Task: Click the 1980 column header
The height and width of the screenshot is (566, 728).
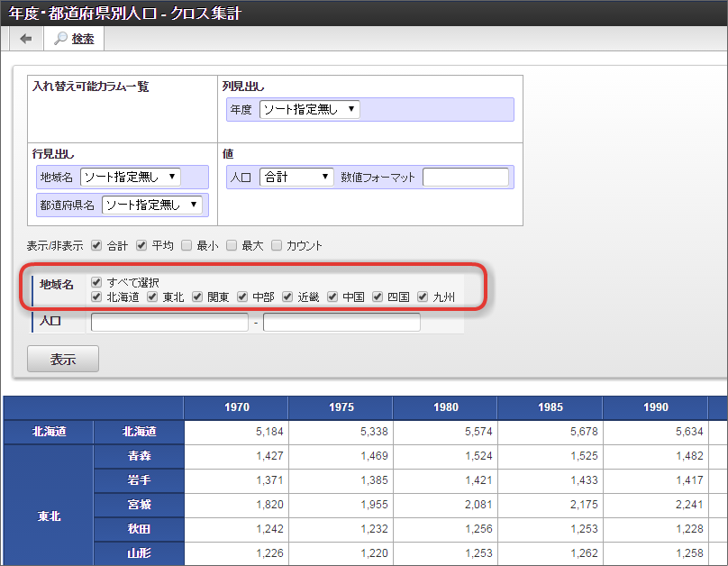Action: coord(445,407)
